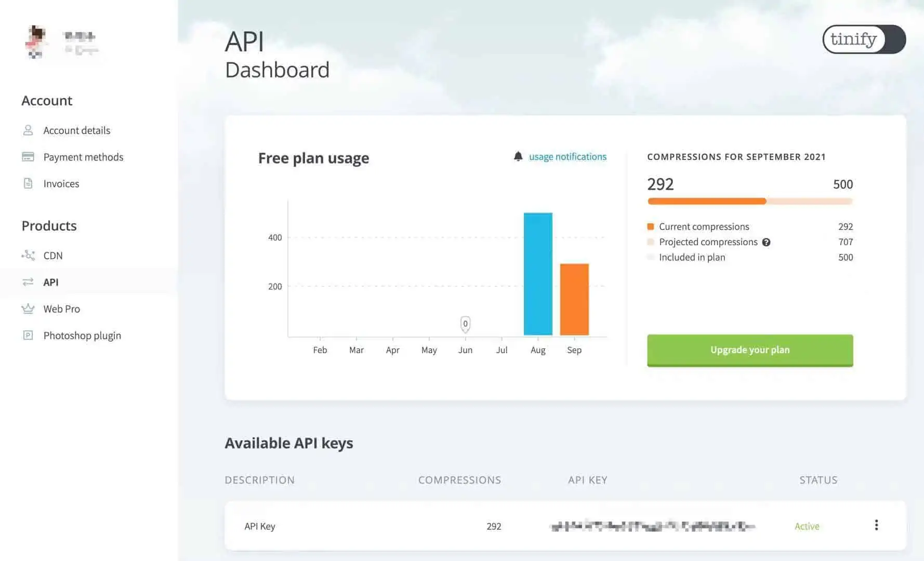Click the orange September usage bar

point(574,299)
